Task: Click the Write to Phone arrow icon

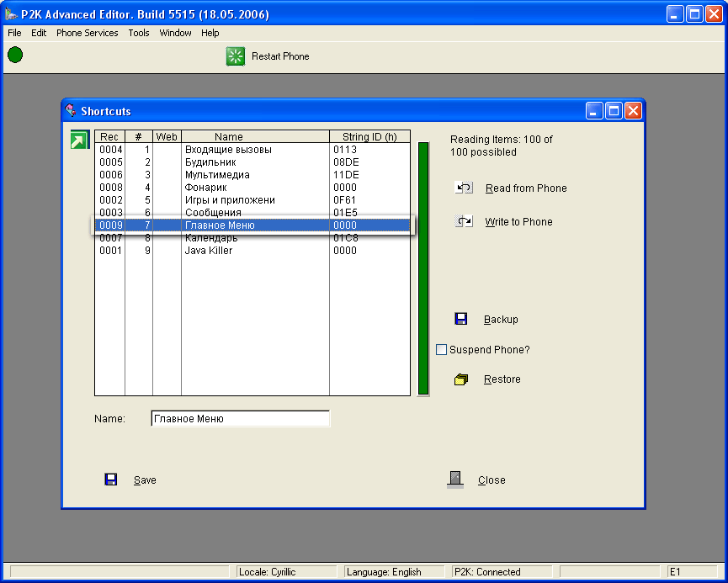Action: coord(464,221)
